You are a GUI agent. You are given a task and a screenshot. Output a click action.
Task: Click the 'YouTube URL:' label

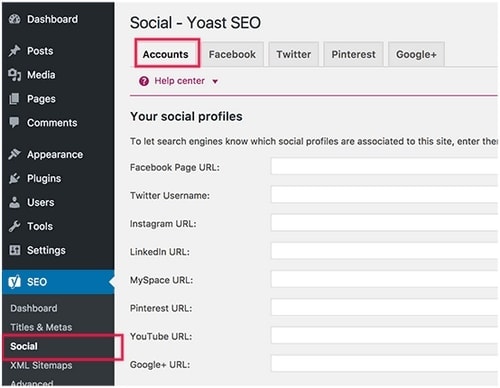click(161, 336)
